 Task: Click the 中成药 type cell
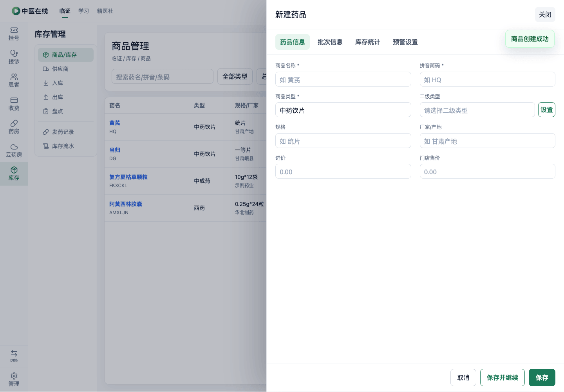(202, 181)
